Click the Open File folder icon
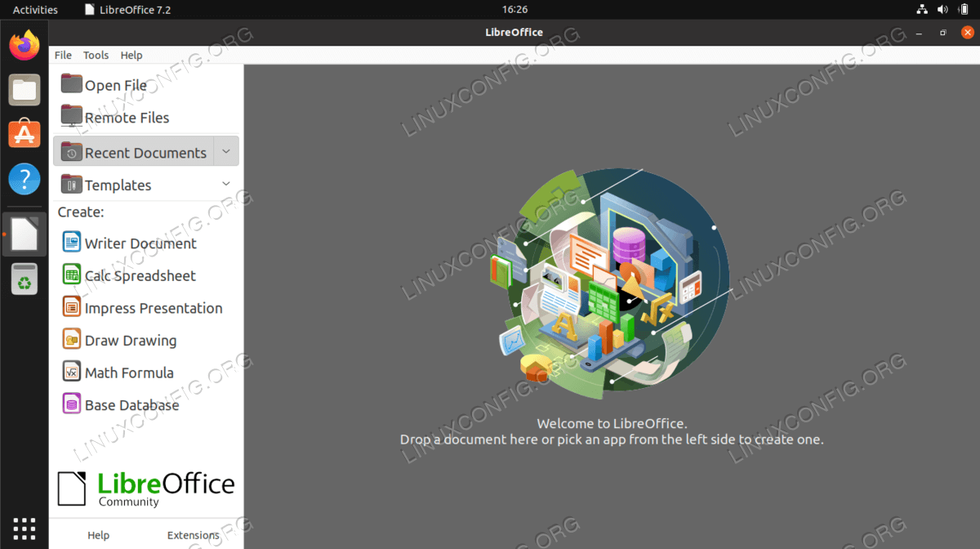The width and height of the screenshot is (980, 549). pyautogui.click(x=72, y=84)
